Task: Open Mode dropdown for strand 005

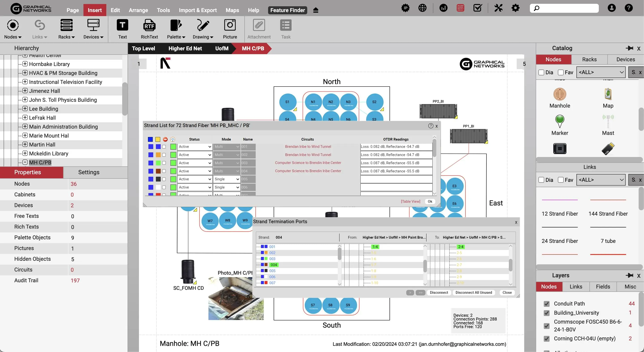Action: (226, 179)
